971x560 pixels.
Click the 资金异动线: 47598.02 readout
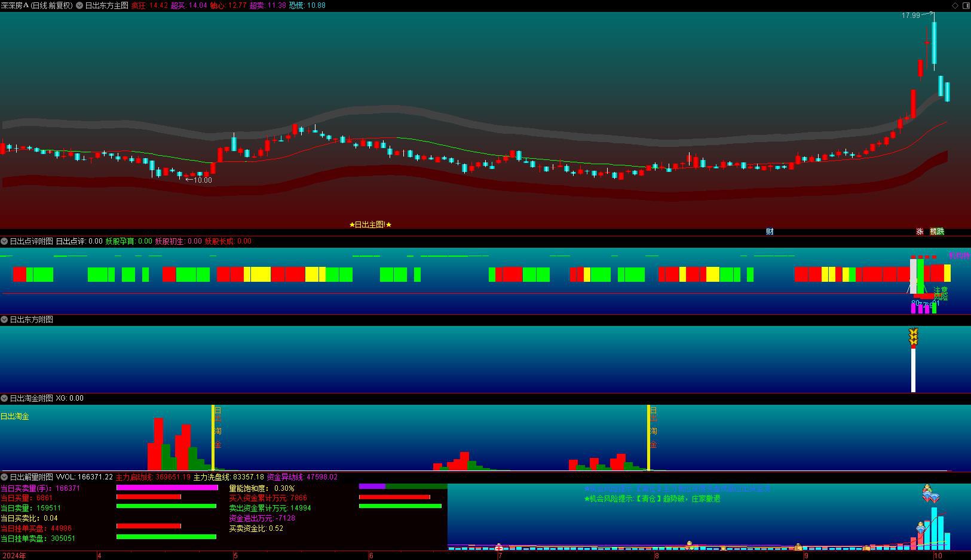pyautogui.click(x=302, y=477)
